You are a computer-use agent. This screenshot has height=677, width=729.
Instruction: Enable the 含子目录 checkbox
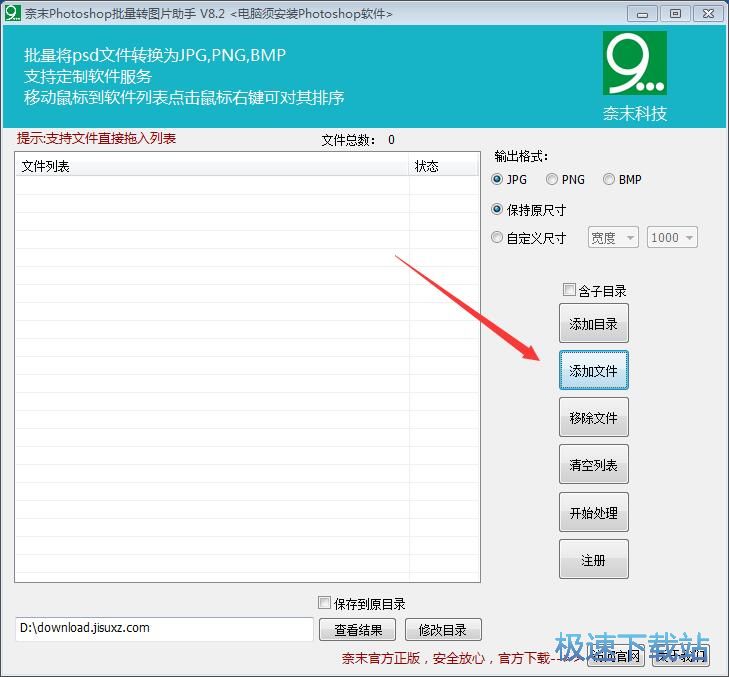[569, 291]
